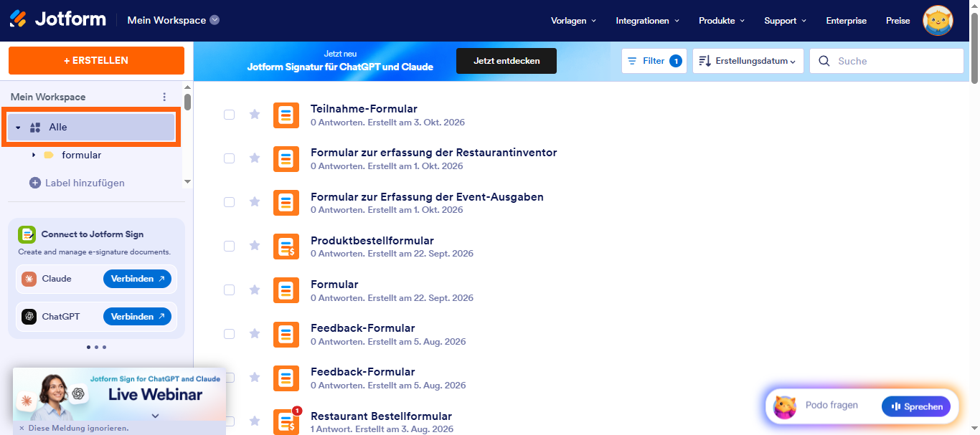Image resolution: width=980 pixels, height=435 pixels.
Task: Select the formular folder in sidebar
Action: [81, 155]
